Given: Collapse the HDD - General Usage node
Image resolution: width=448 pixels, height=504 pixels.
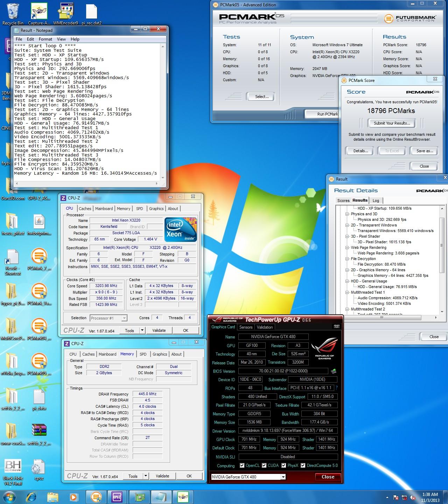Looking at the screenshot, I should pos(348,281).
